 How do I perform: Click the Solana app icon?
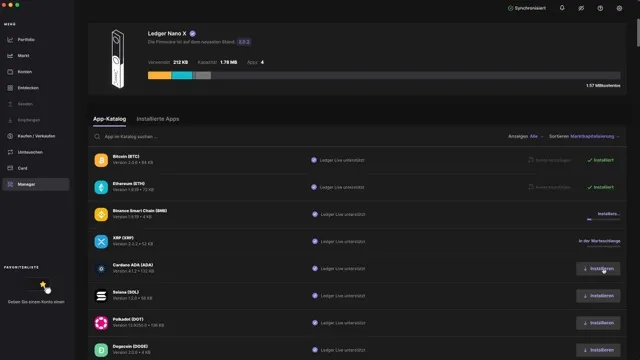point(101,296)
